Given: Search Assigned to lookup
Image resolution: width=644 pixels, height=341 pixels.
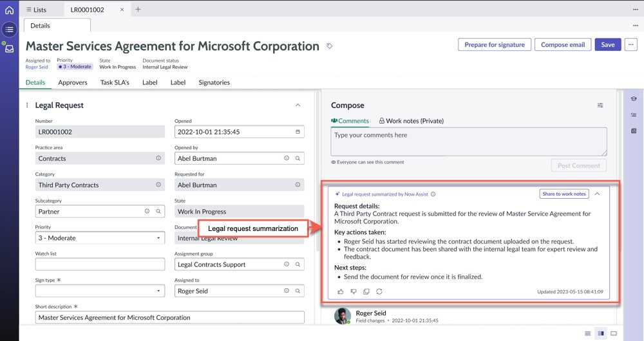Looking at the screenshot, I should click(x=298, y=291).
